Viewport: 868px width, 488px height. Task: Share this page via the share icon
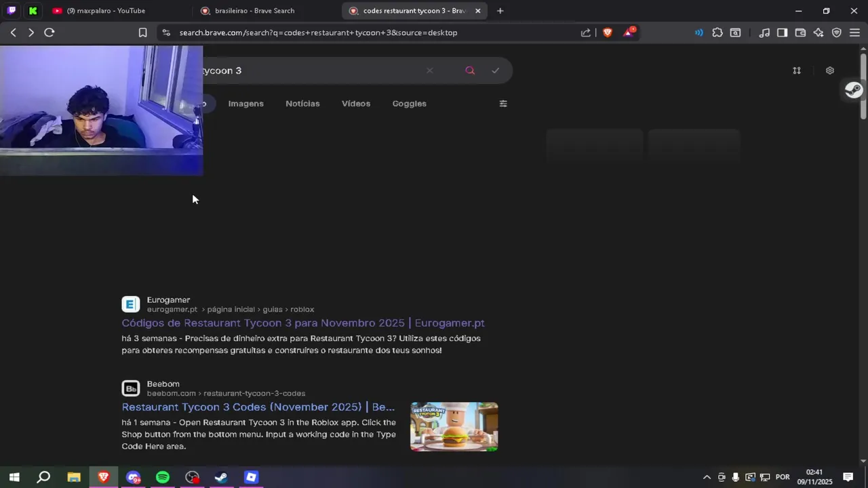(x=586, y=33)
